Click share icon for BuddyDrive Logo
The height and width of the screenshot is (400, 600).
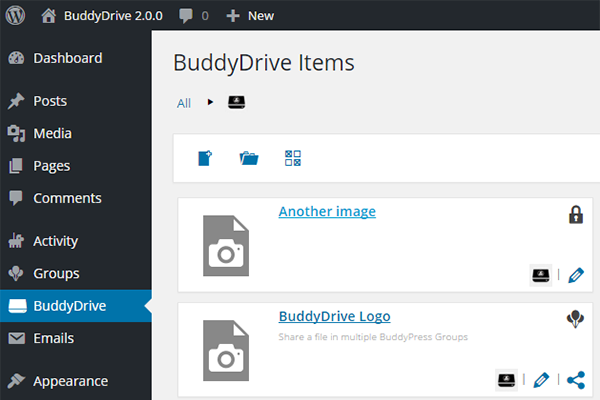point(575,379)
